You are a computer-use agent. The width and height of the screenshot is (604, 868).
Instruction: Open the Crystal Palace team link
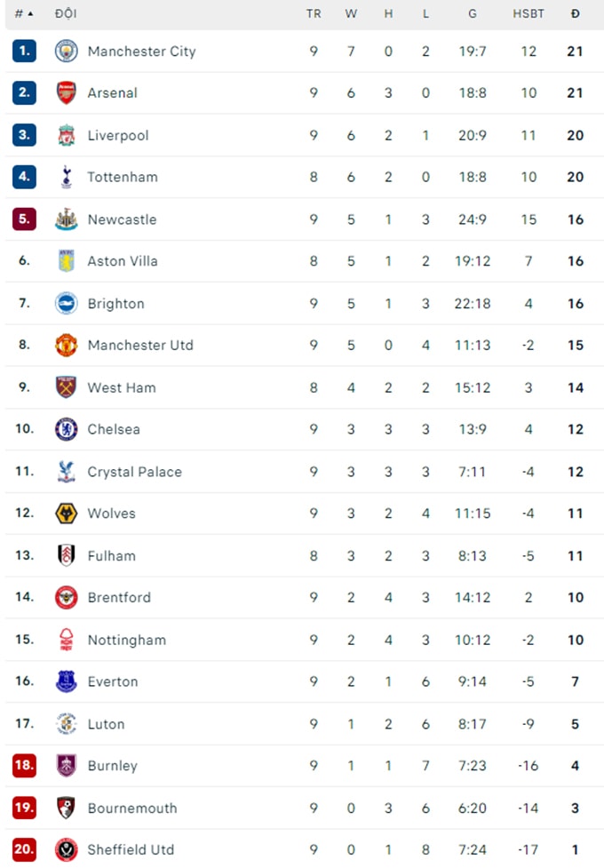tap(134, 472)
